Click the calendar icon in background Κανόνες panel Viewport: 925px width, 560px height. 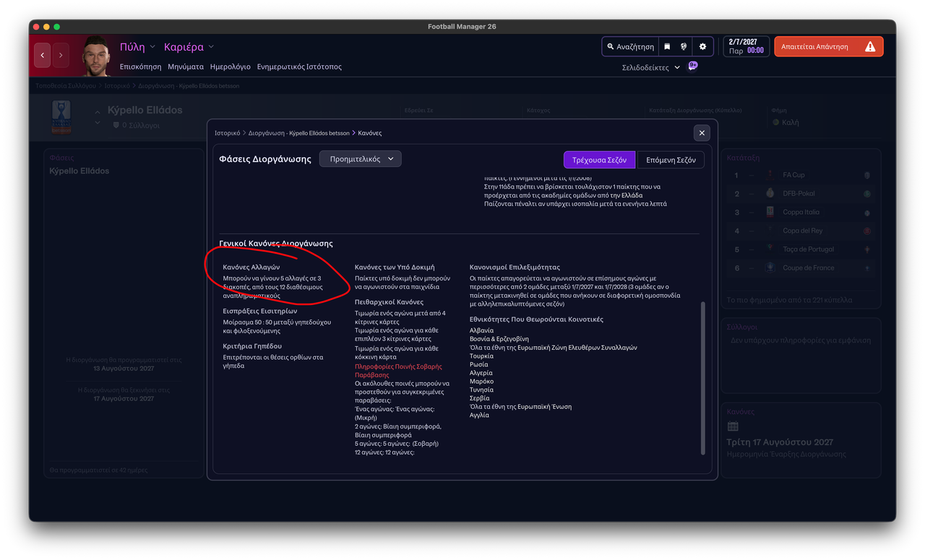click(733, 427)
